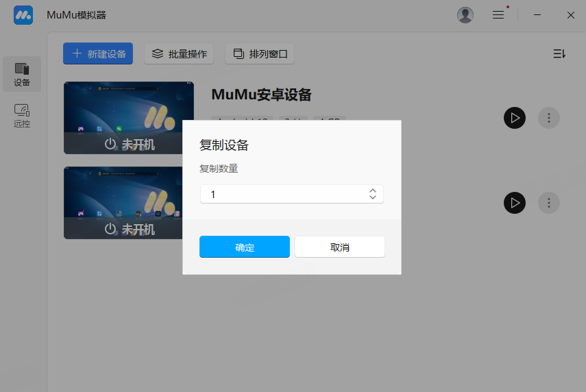Screen dimensions: 586x392
Task: Open more options for the second device
Action: point(548,203)
